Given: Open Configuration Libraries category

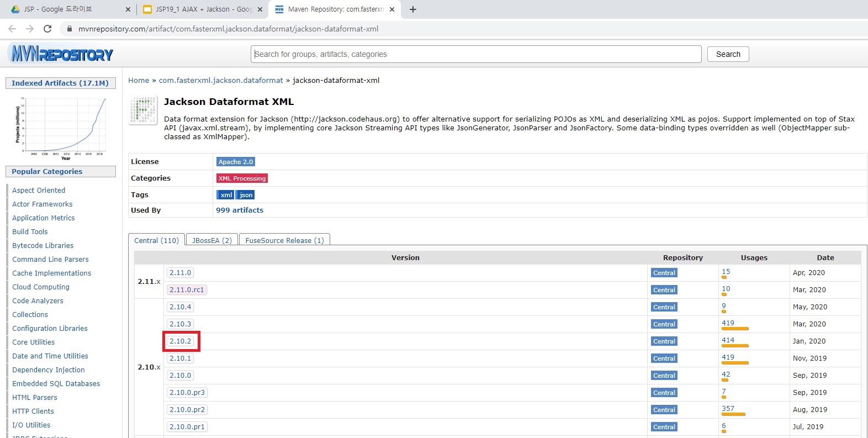Looking at the screenshot, I should [50, 328].
